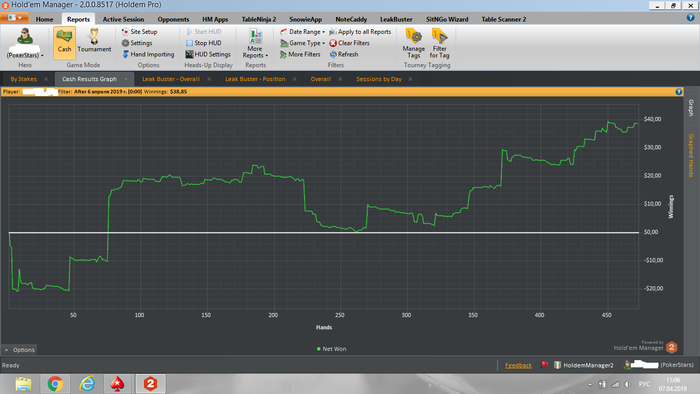The image size is (700, 394).
Task: Open Chrome from the taskbar
Action: (x=55, y=384)
